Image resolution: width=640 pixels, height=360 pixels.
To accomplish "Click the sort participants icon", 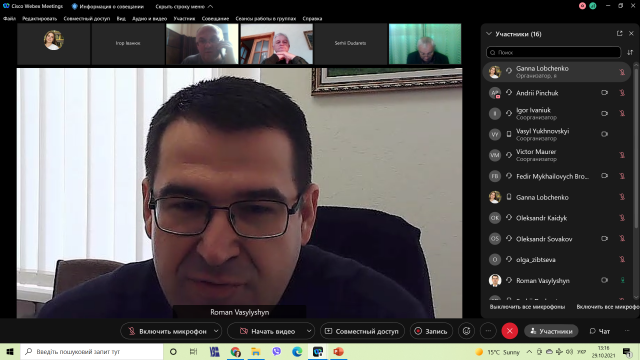I will [x=630, y=52].
